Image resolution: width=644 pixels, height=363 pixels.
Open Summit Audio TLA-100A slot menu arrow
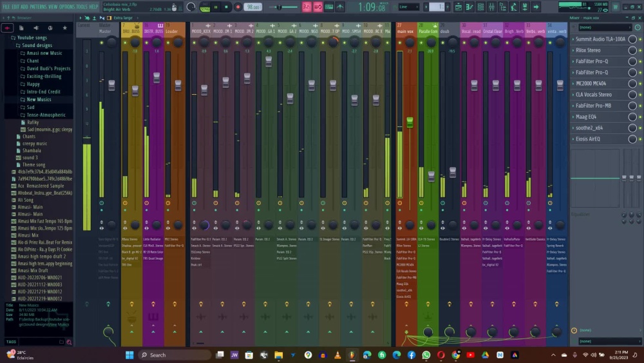573,39
